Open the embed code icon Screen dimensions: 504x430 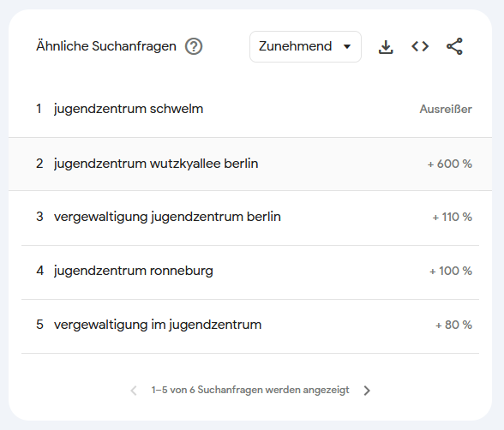420,46
